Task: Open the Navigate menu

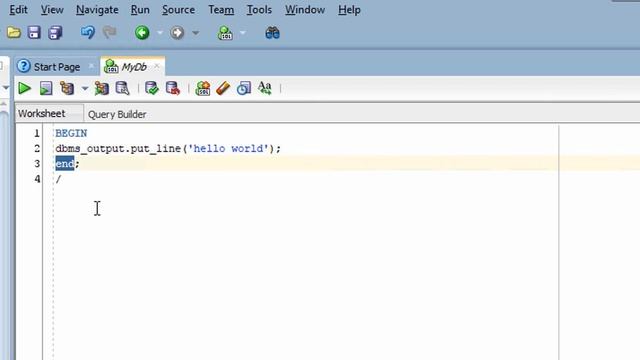Action: point(97,10)
